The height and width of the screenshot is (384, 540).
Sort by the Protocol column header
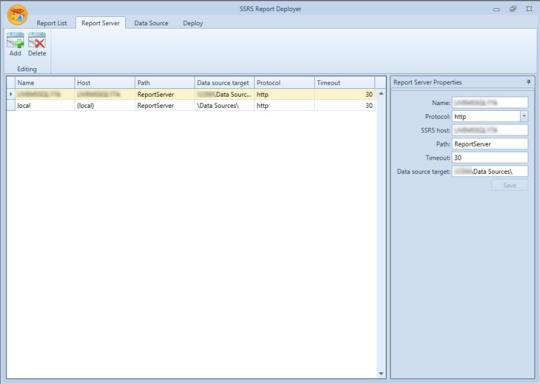point(284,83)
